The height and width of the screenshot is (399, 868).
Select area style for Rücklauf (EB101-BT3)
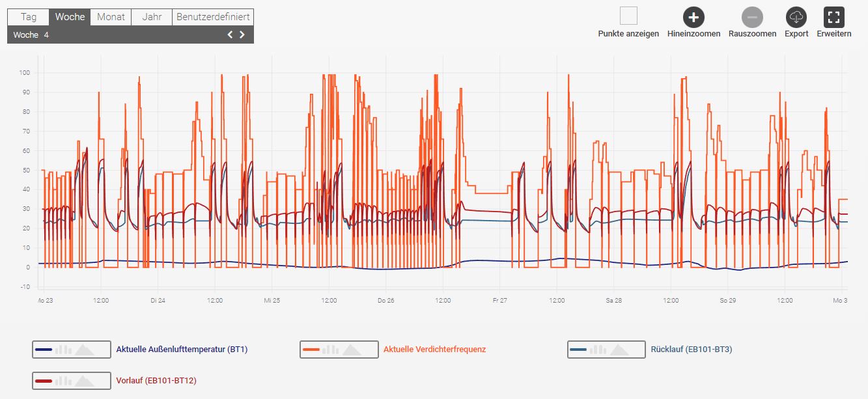click(620, 350)
